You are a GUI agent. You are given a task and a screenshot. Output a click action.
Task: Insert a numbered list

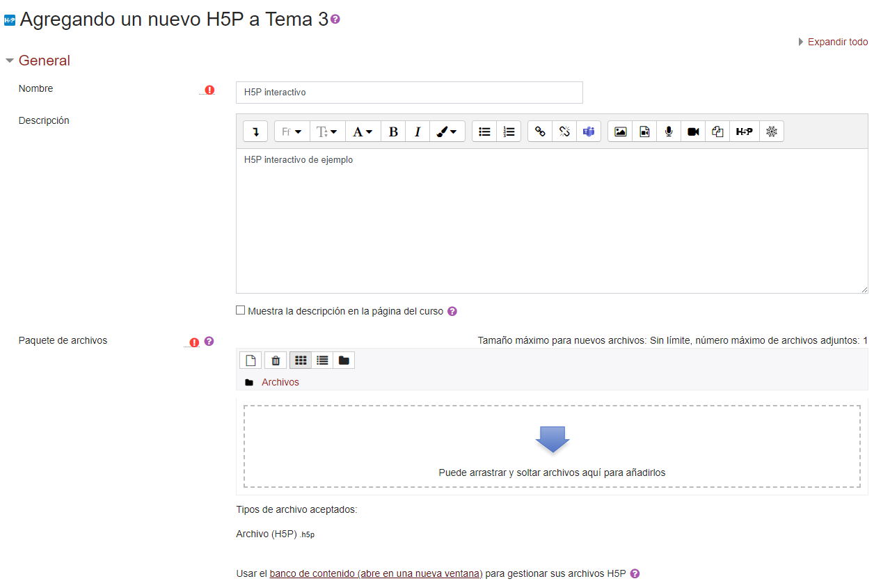(509, 132)
